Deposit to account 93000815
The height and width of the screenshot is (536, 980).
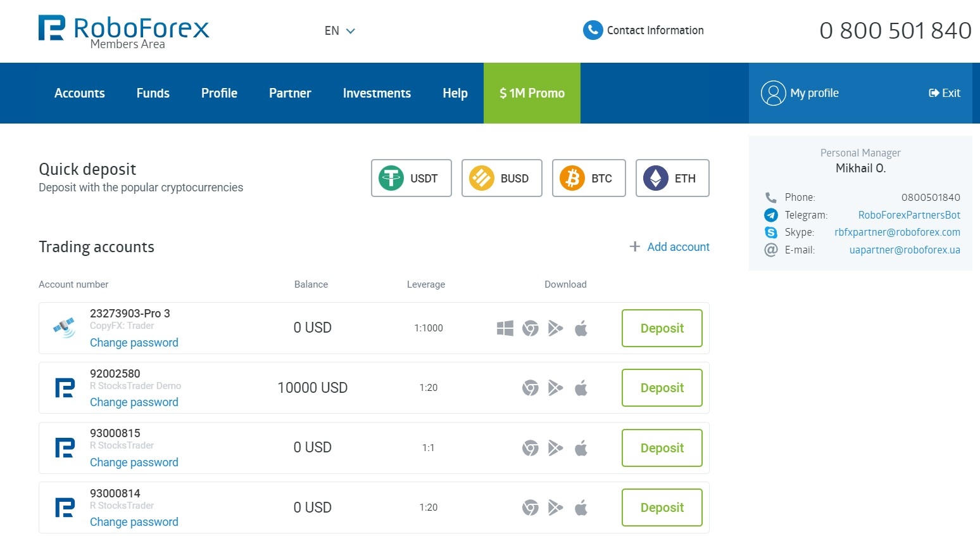coord(662,448)
